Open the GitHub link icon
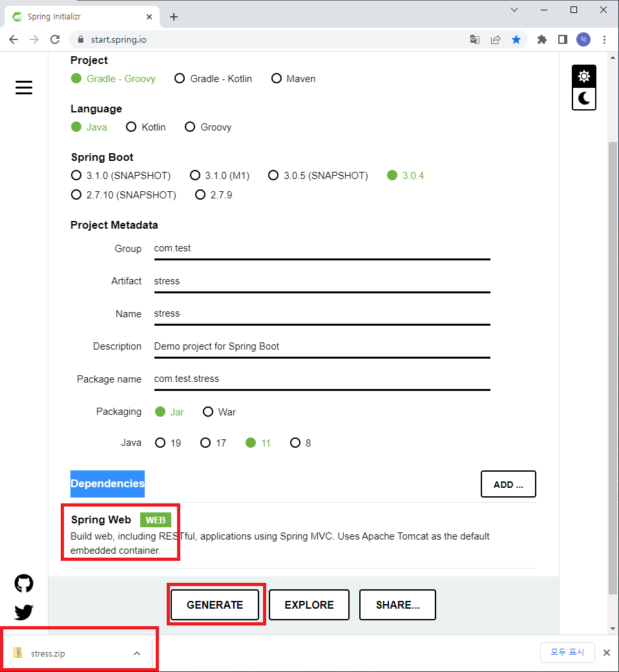 click(24, 583)
